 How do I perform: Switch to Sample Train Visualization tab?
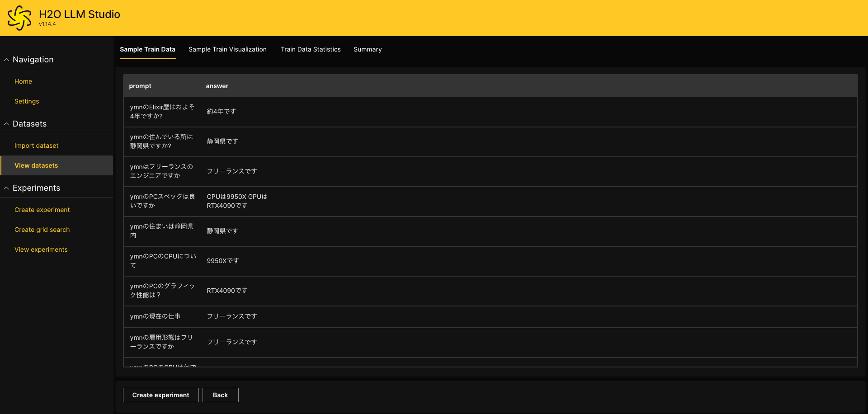(x=227, y=49)
